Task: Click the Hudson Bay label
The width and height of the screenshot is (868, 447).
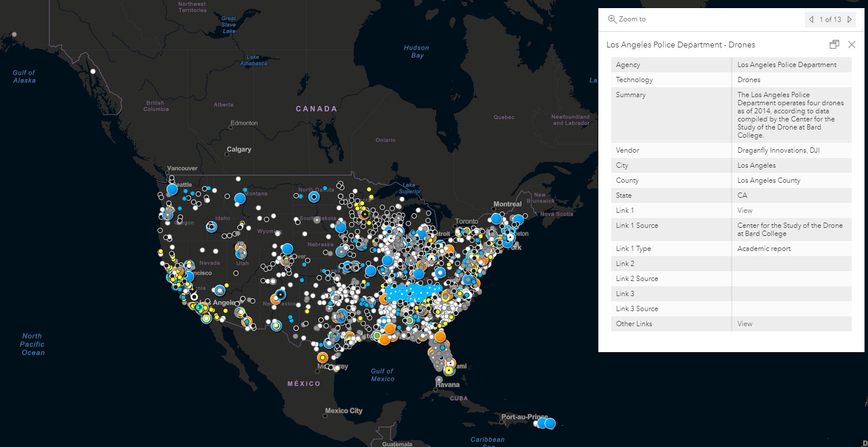Action: (416, 51)
